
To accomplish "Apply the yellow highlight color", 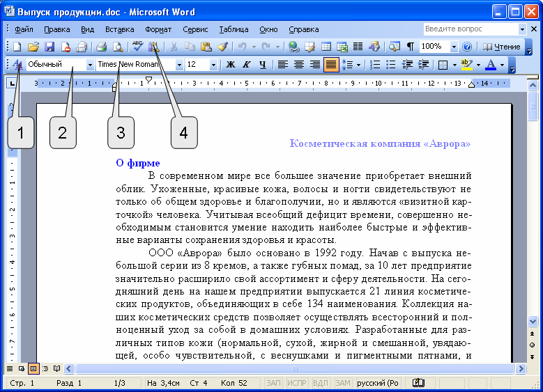I will [467, 64].
